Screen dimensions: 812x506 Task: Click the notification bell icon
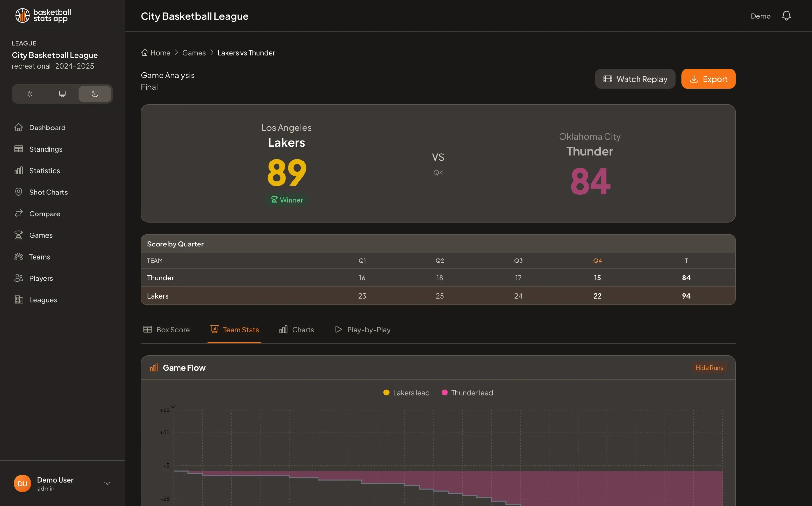tap(786, 16)
